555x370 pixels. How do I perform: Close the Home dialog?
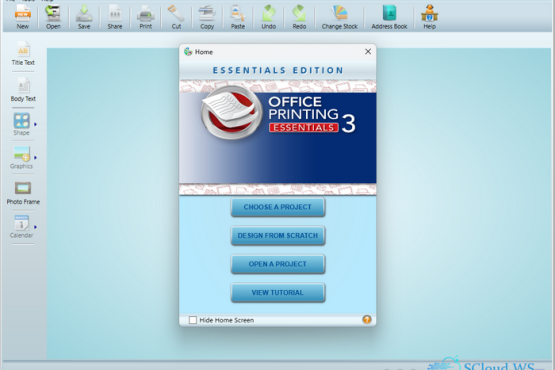click(368, 52)
